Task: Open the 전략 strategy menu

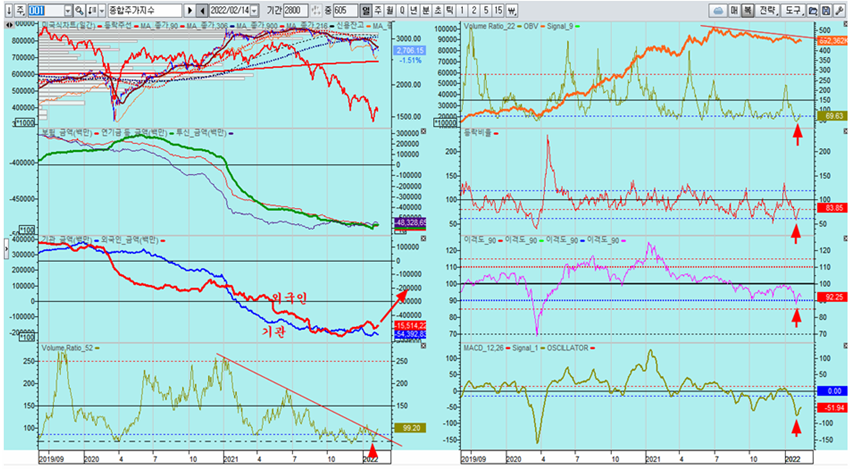Action: click(767, 9)
